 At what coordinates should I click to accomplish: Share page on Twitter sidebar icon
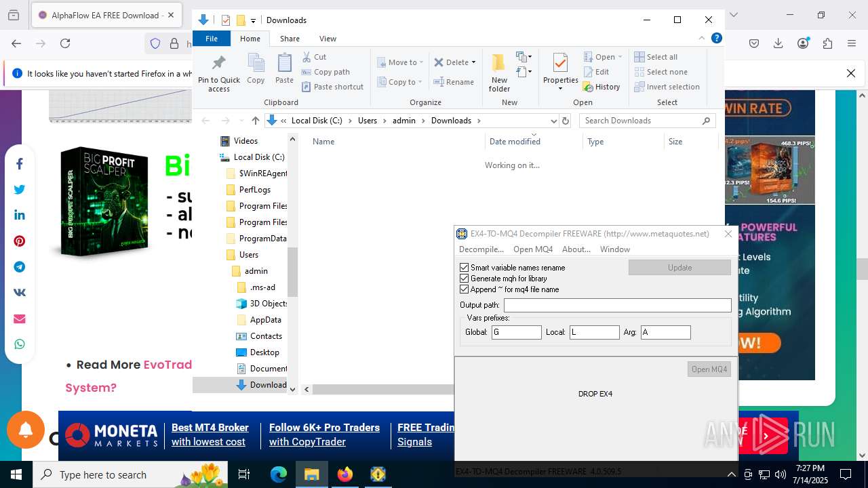(20, 190)
